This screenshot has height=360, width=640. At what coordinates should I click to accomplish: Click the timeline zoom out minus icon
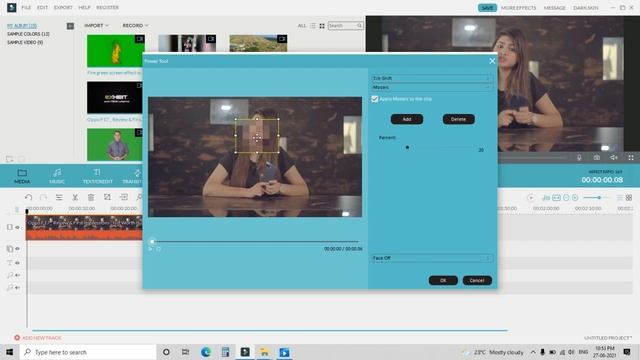pyautogui.click(x=566, y=198)
